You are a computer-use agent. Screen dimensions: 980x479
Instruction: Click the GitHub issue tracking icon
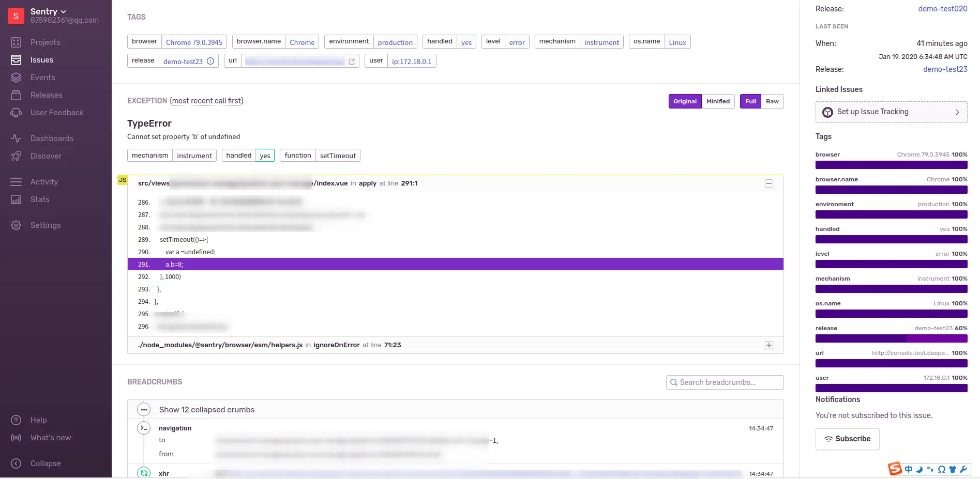coord(827,112)
